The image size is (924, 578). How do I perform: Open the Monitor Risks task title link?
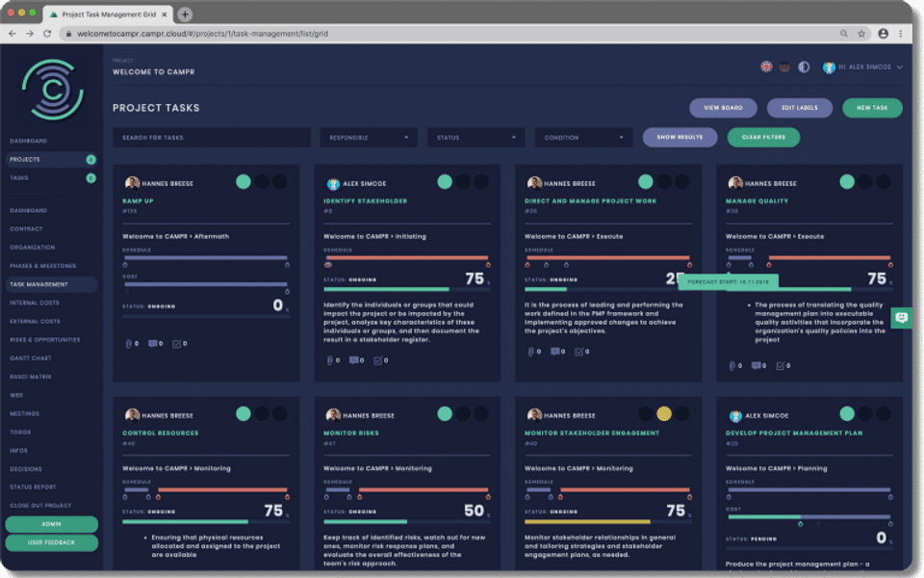pyautogui.click(x=351, y=433)
